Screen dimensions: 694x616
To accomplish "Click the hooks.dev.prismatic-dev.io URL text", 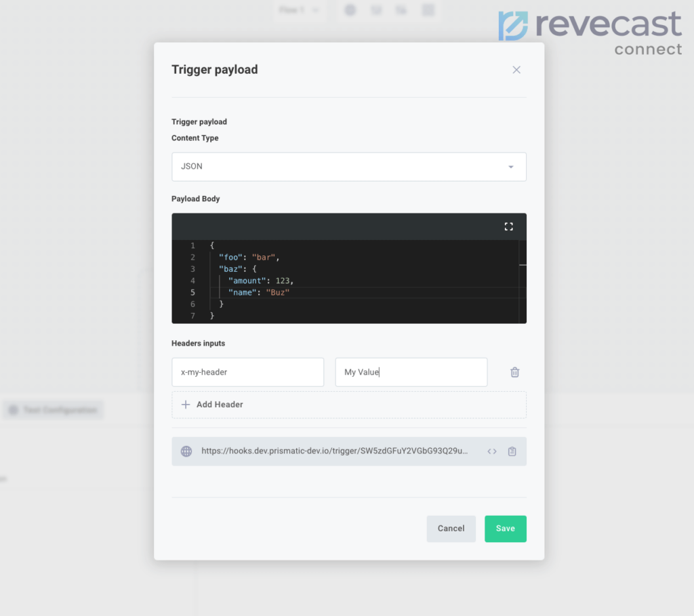I will (x=334, y=451).
